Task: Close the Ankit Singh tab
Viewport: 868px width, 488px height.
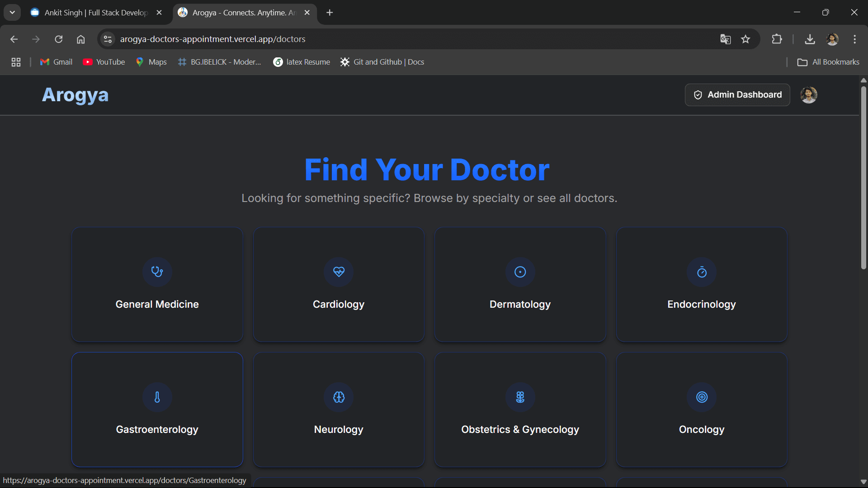Action: (x=159, y=13)
